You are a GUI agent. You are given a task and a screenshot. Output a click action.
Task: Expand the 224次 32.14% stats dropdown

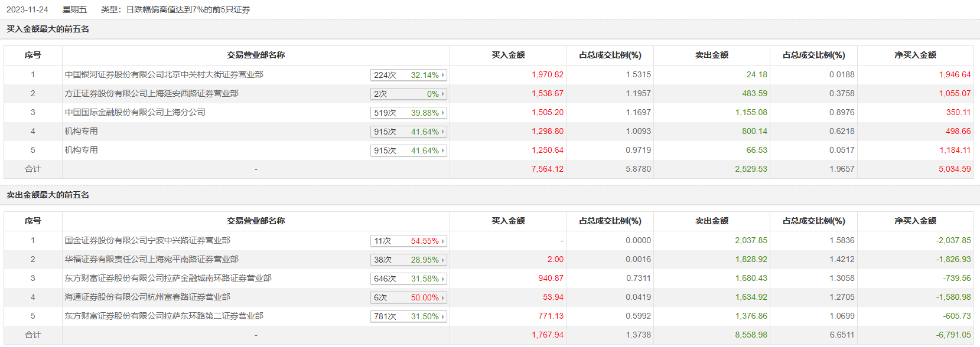coord(408,75)
